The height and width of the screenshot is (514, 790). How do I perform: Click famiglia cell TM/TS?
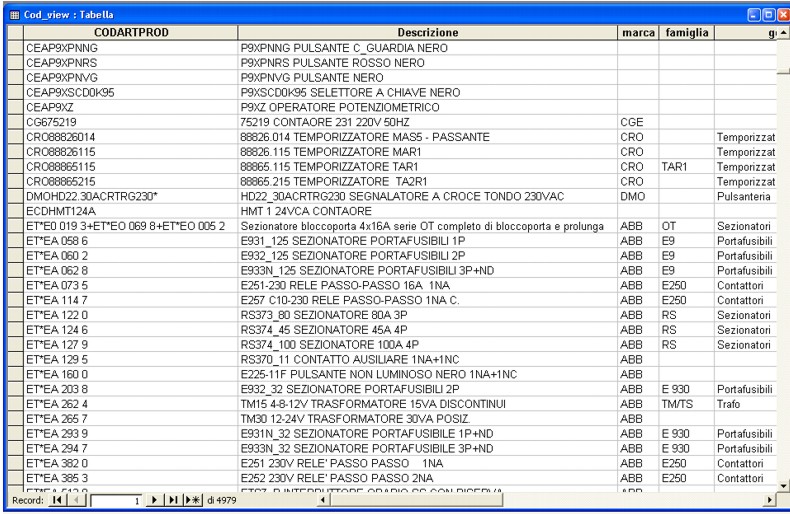(x=687, y=404)
